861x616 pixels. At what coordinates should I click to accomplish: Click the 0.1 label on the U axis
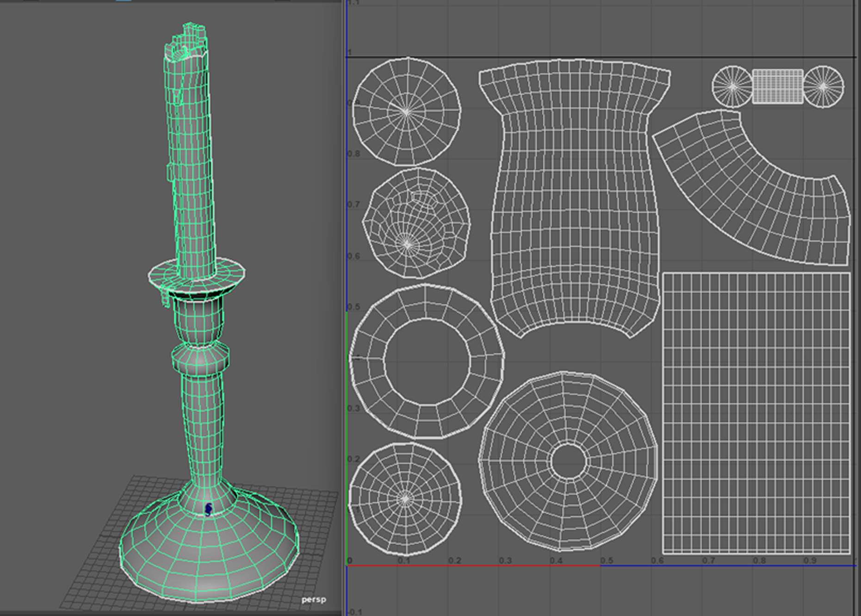404,560
